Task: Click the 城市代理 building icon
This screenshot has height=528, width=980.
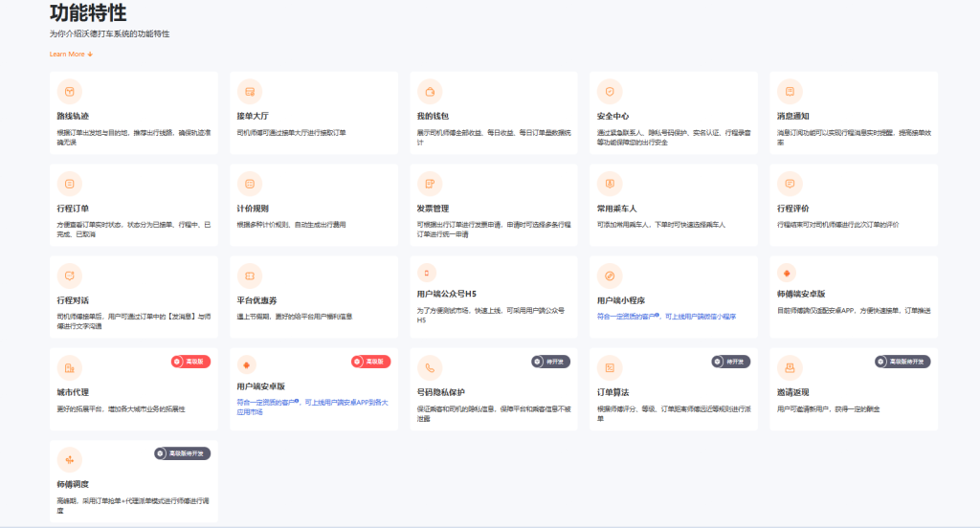Action: 69,367
